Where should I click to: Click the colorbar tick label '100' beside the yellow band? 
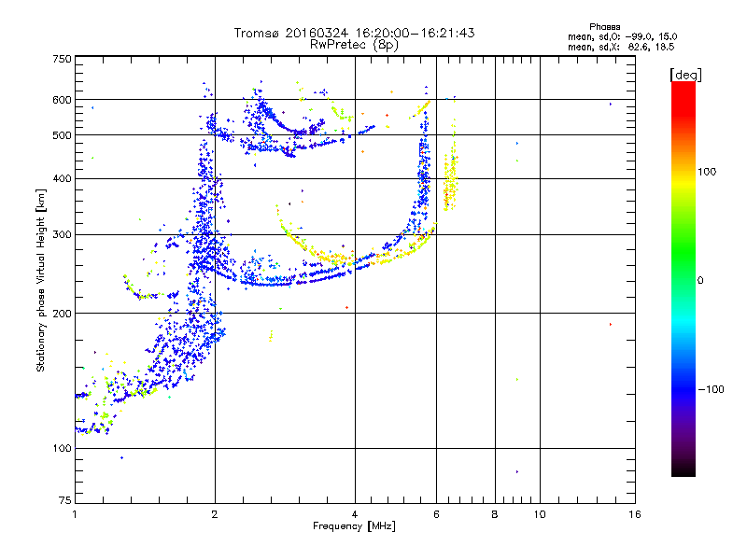tap(707, 172)
